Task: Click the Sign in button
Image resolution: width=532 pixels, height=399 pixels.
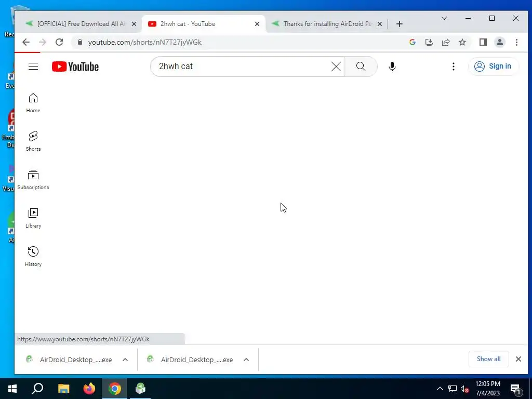Action: pos(494,66)
